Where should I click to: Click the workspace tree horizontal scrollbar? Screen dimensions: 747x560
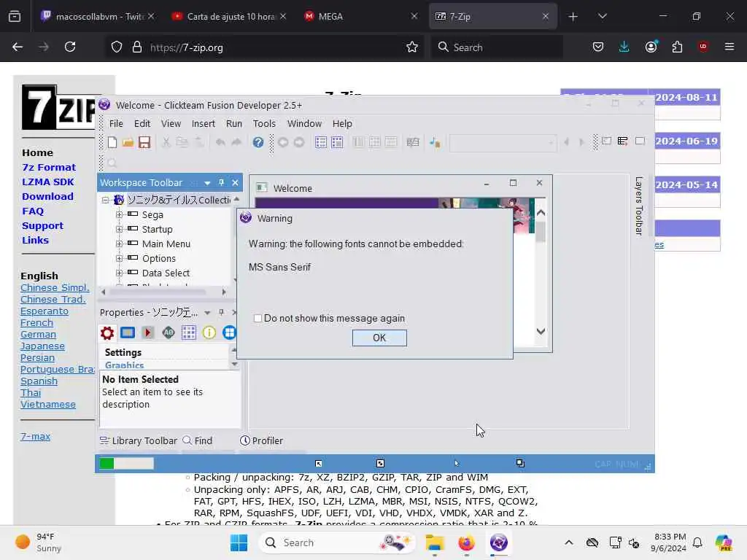[x=163, y=292]
